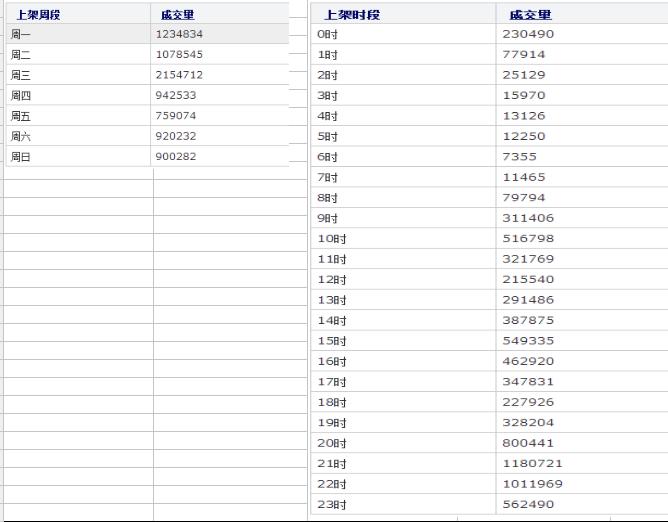Select the 11时 row label
This screenshot has width=668, height=522.
click(x=331, y=259)
